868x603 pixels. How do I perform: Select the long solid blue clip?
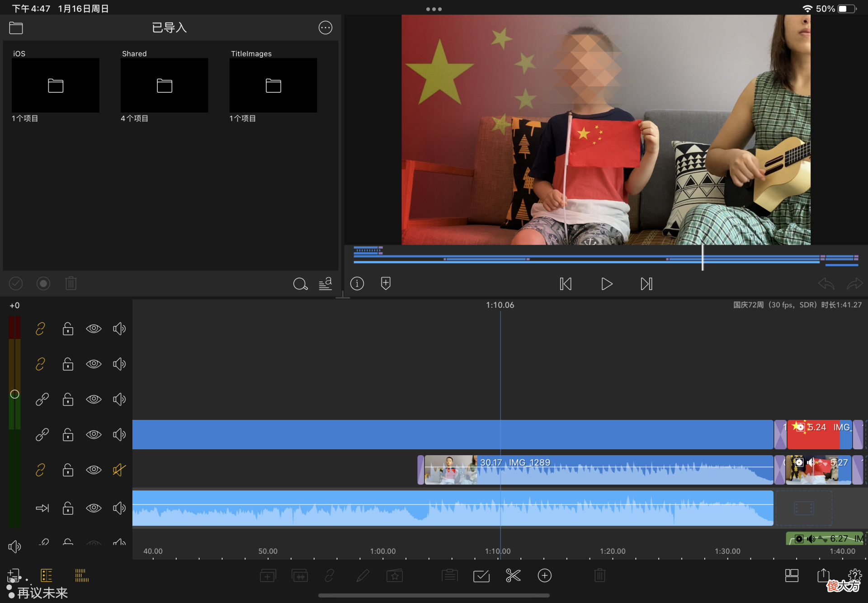[x=453, y=434]
